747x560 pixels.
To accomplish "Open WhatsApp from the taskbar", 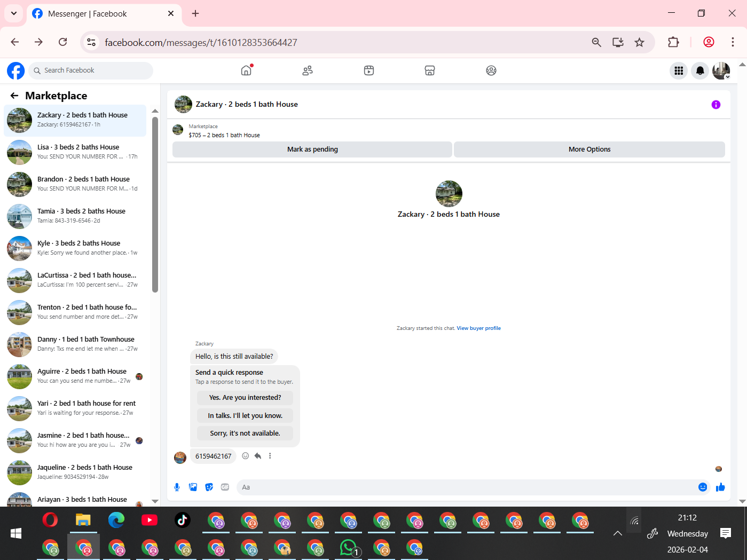I will (x=349, y=548).
